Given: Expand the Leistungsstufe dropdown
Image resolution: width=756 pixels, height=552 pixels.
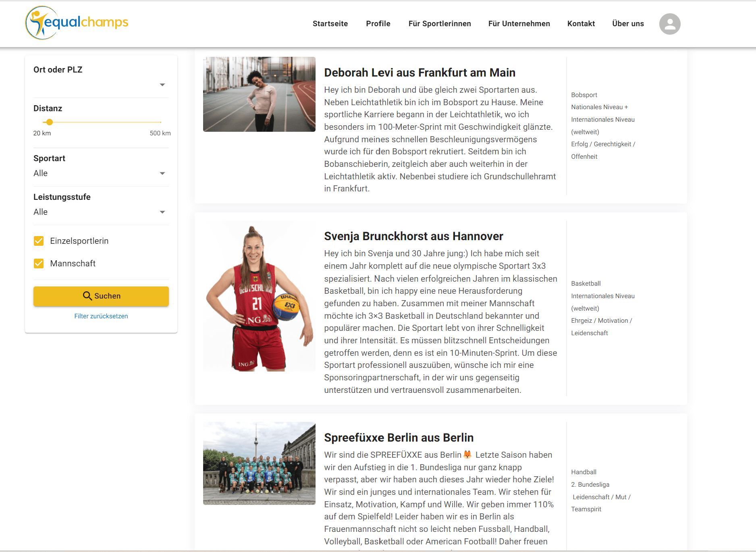Looking at the screenshot, I should 101,212.
